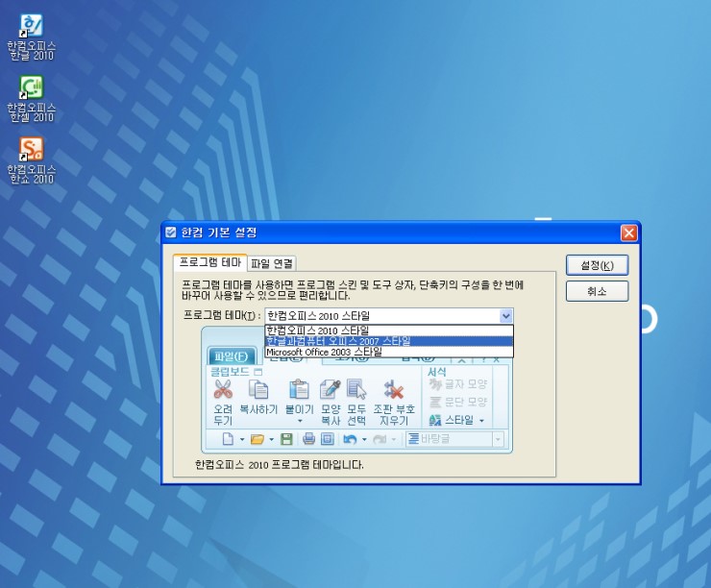Image resolution: width=711 pixels, height=588 pixels.
Task: Click the 글자 모양 icon in preview
Action: click(x=435, y=384)
